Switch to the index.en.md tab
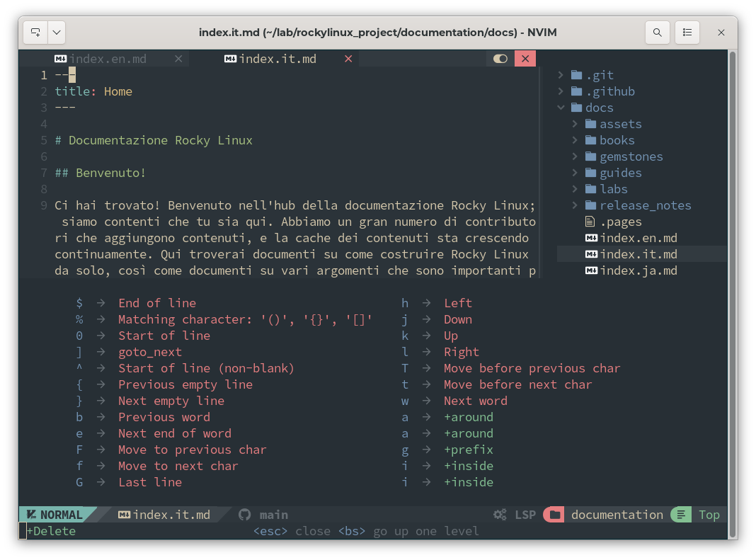 click(x=108, y=59)
